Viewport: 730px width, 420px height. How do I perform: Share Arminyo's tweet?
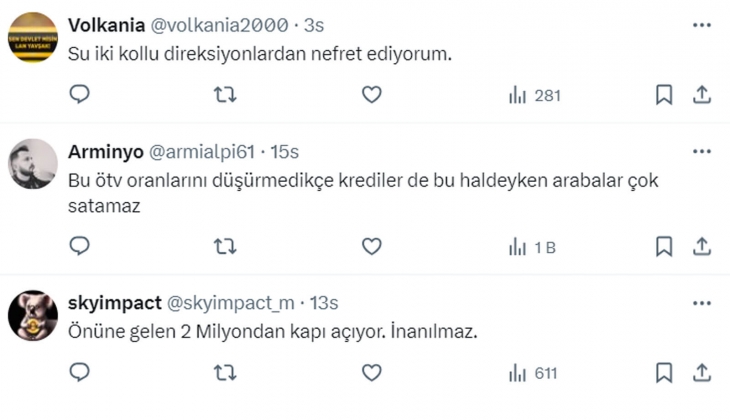tap(701, 246)
